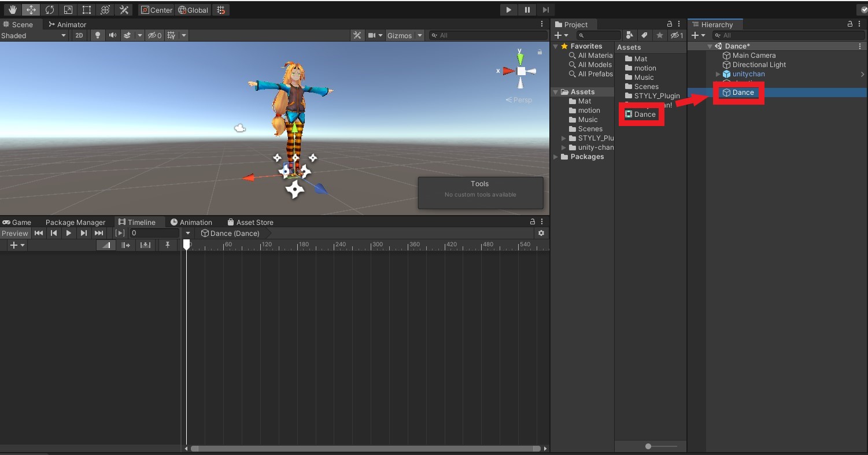Click the Timeline playhead marker
868x455 pixels.
tap(186, 245)
